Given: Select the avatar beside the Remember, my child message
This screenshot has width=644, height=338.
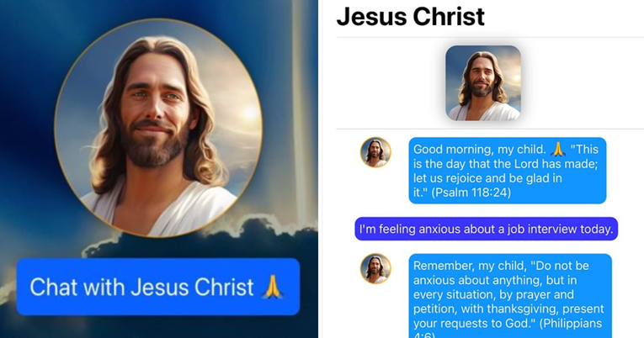Looking at the screenshot, I should (375, 269).
